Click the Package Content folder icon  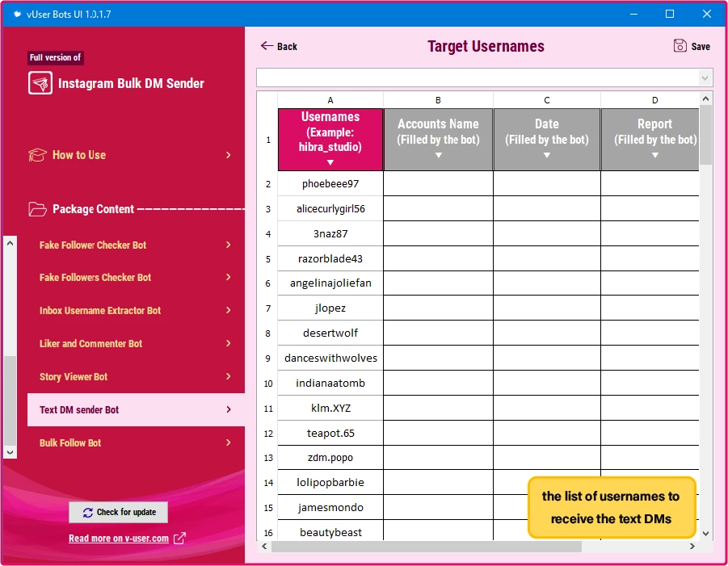coord(38,209)
